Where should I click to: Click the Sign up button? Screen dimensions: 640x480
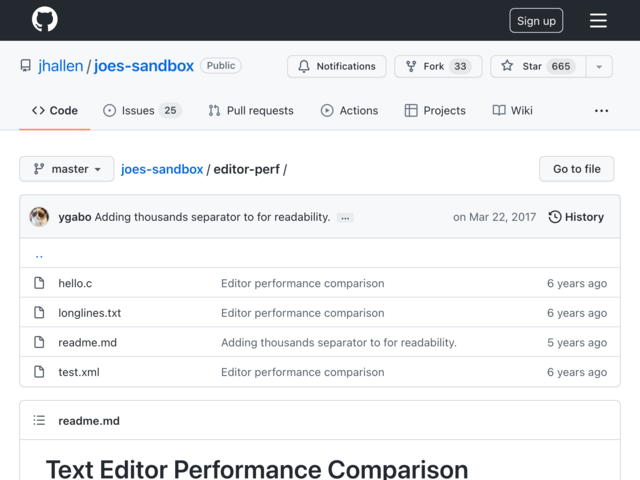coord(536,20)
